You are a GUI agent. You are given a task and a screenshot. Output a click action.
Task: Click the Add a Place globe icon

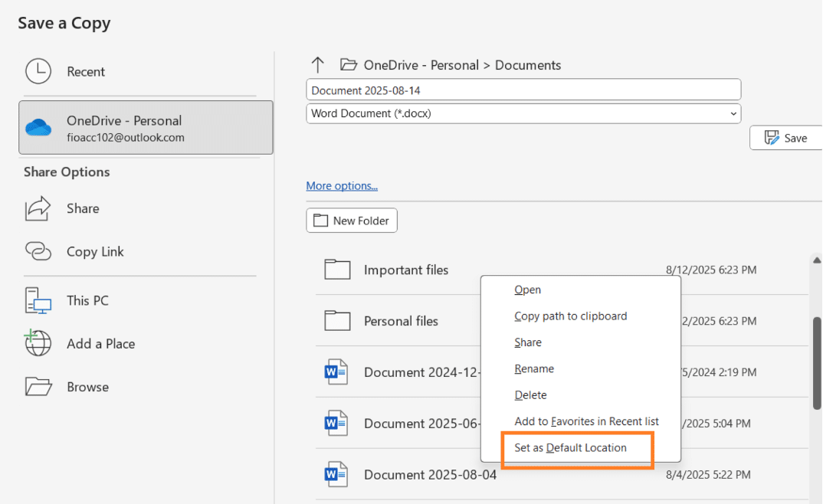[x=38, y=344]
